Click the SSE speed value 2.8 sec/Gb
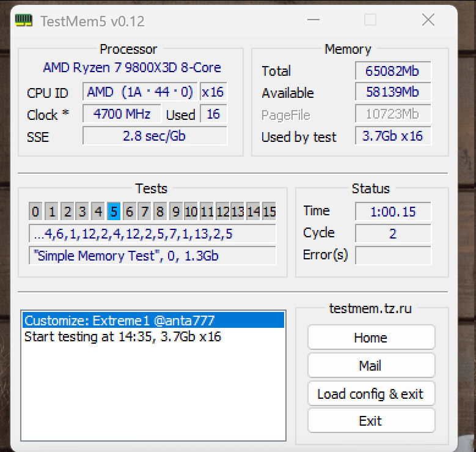 pos(155,136)
